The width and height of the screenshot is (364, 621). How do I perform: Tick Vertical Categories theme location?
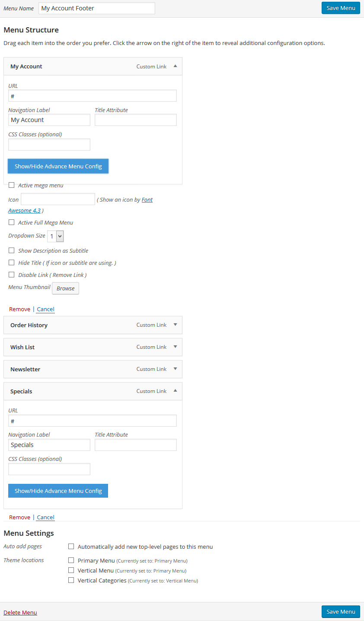71,580
